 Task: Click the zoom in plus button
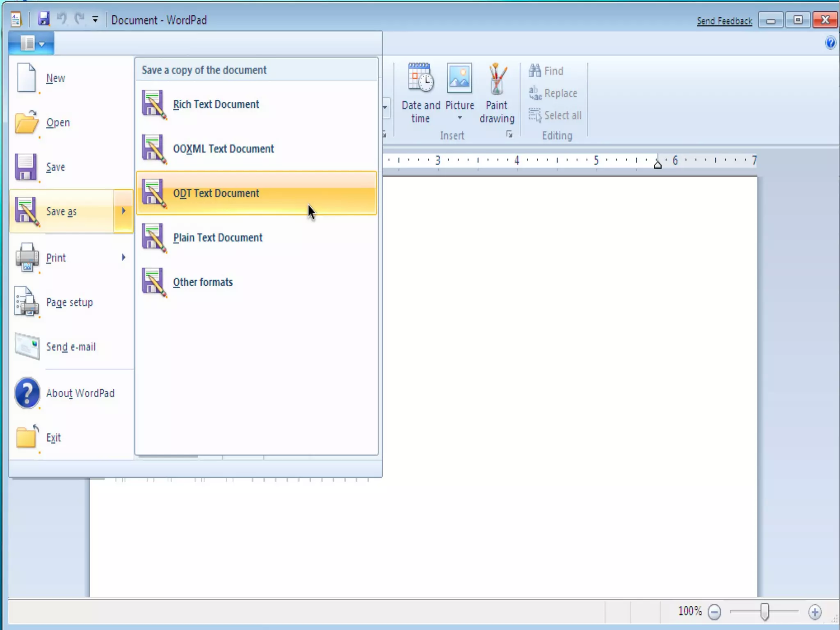coord(815,612)
